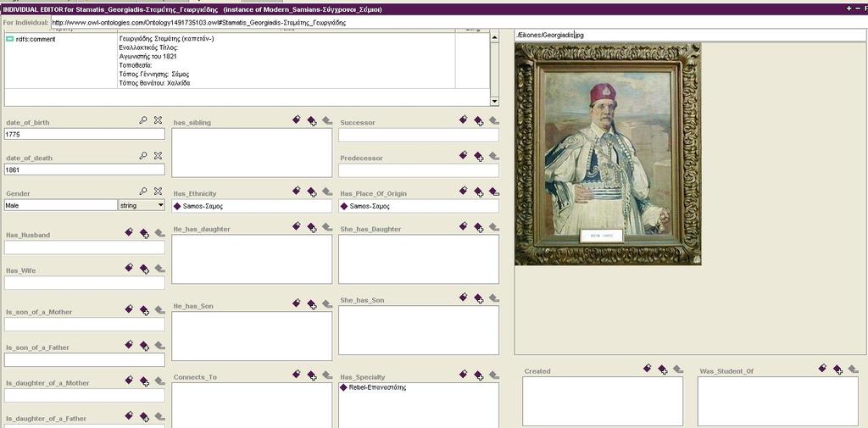Create new instance for Has_Specialty
The height and width of the screenshot is (428, 868).
464,375
